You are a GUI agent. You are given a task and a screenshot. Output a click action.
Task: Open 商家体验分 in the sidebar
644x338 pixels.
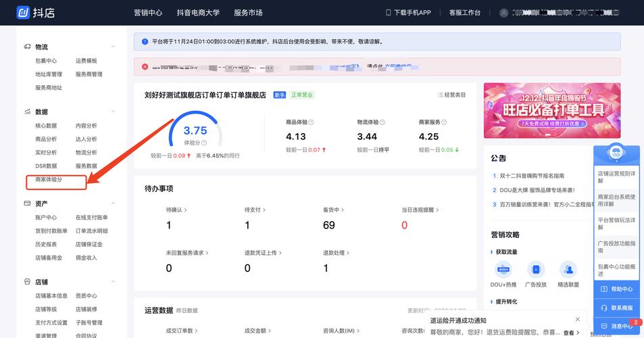coord(49,180)
